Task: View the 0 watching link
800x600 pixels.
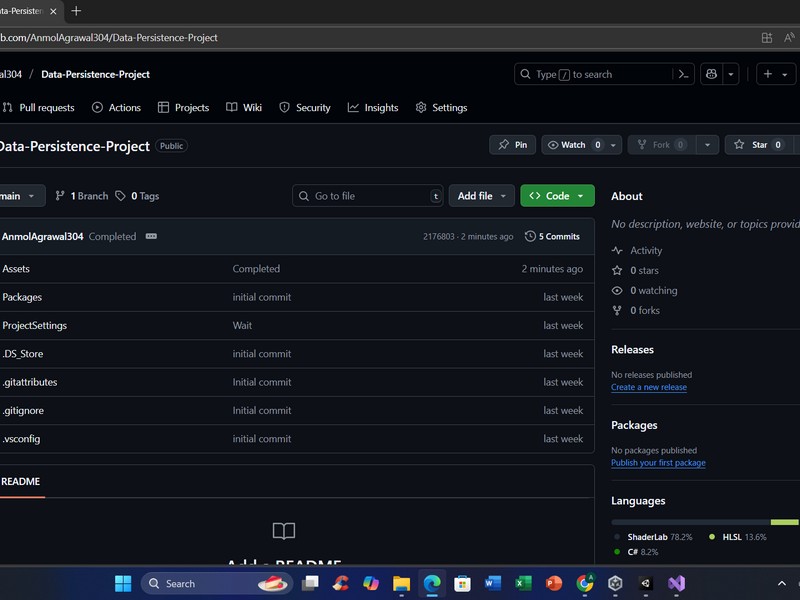Action: point(644,290)
